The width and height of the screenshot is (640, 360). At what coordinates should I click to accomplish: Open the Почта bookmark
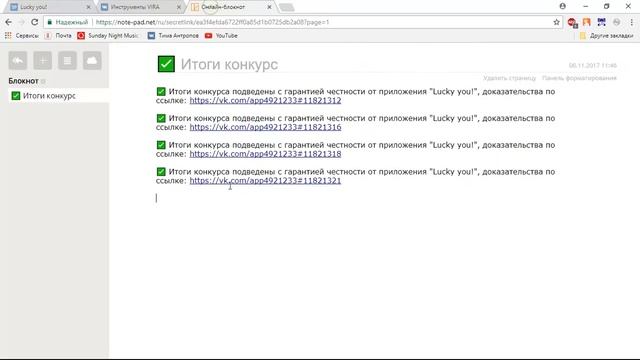58,36
